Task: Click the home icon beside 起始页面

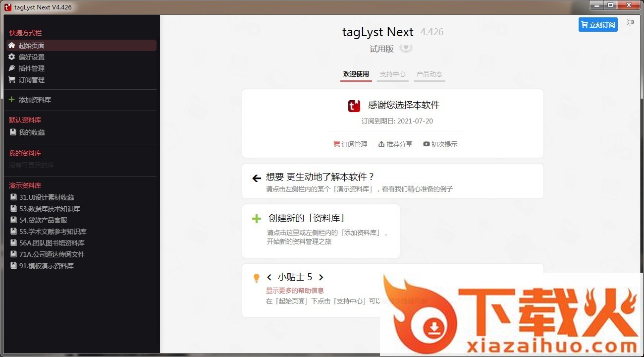Action: click(12, 45)
